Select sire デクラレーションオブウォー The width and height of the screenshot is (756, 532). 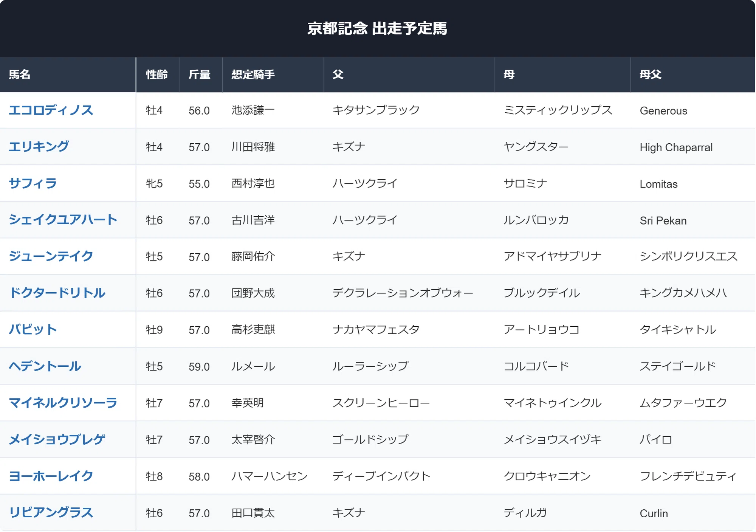click(x=403, y=293)
